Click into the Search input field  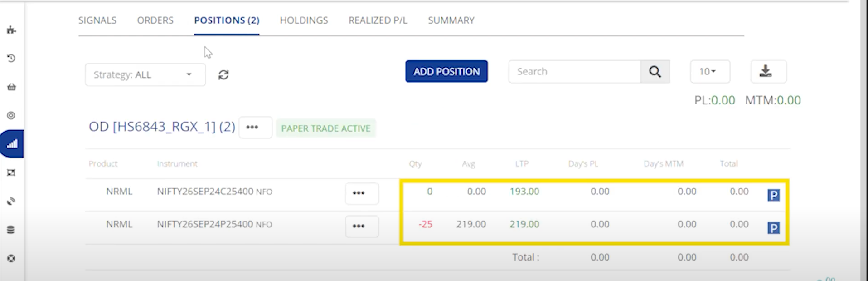(574, 71)
